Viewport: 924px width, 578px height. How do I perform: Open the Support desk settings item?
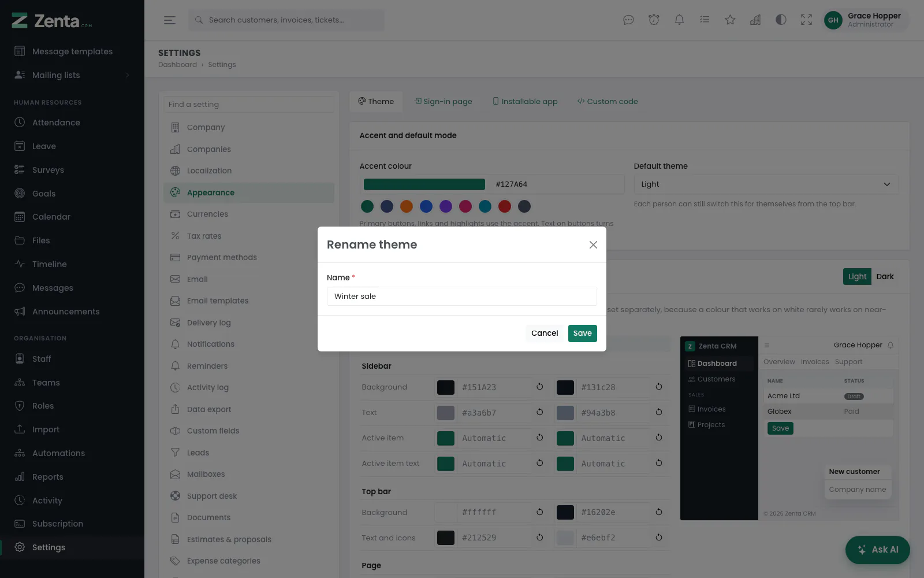[249, 496]
